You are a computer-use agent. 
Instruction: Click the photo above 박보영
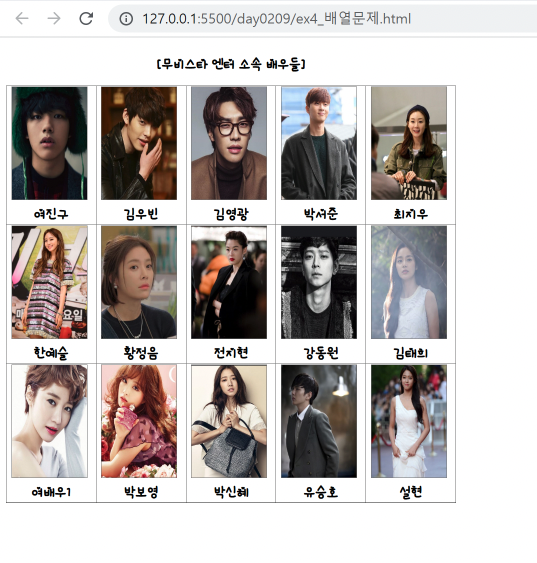point(139,421)
